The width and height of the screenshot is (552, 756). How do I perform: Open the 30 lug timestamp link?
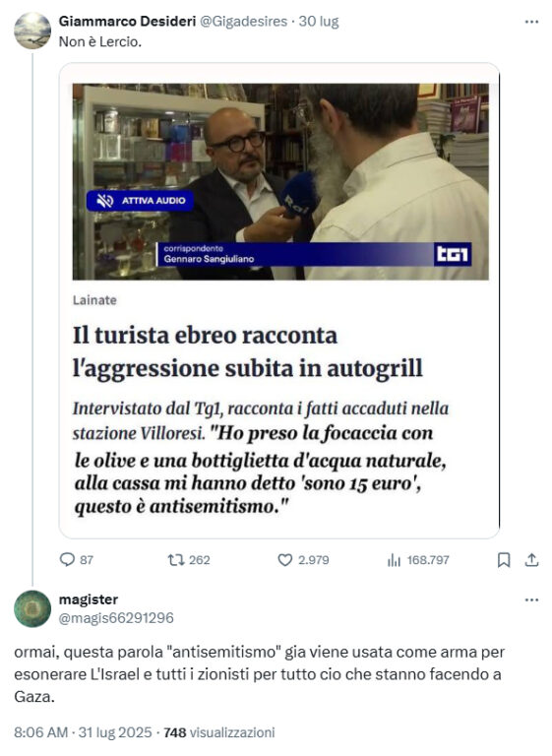(x=319, y=22)
